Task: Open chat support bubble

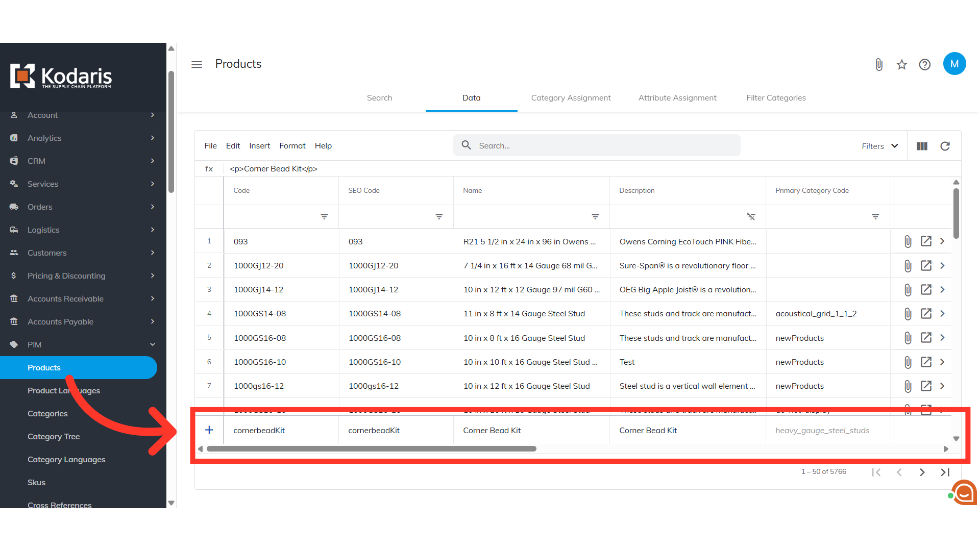Action: click(963, 493)
